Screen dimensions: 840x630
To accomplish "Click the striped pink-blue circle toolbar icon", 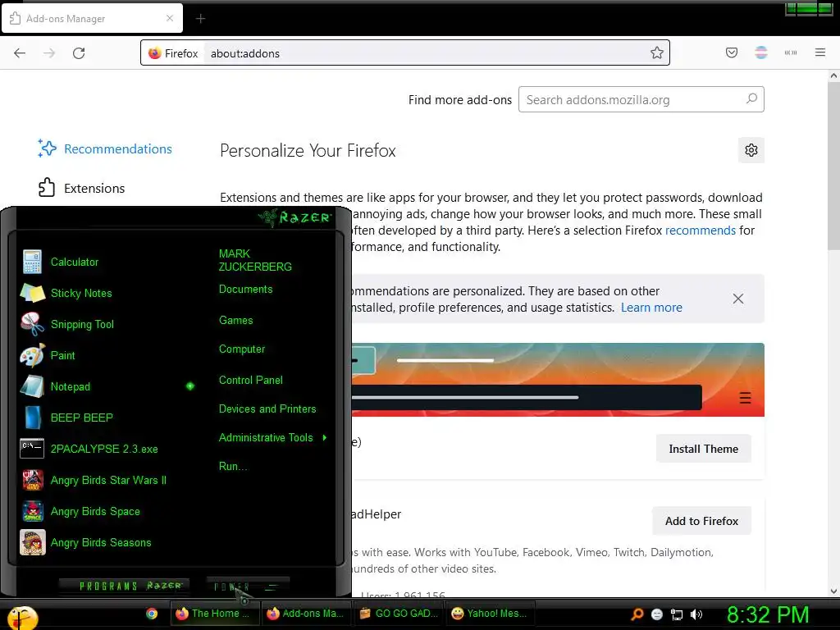I will [761, 52].
